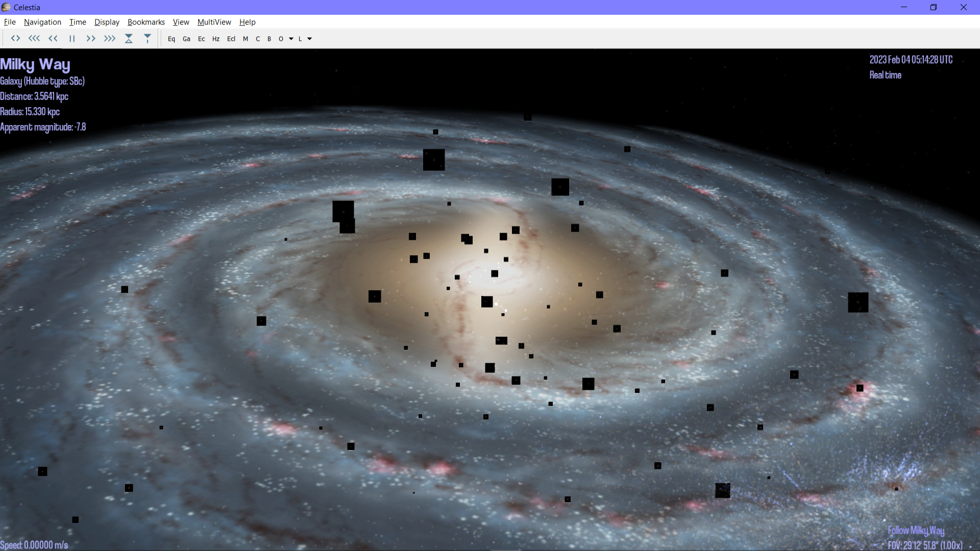Click the reverse time toolbar icon
Screen dimensions: 980x551
tap(15, 39)
